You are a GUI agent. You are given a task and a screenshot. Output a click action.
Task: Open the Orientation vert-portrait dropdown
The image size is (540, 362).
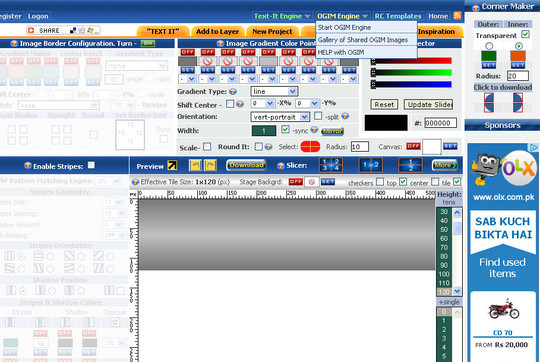280,117
